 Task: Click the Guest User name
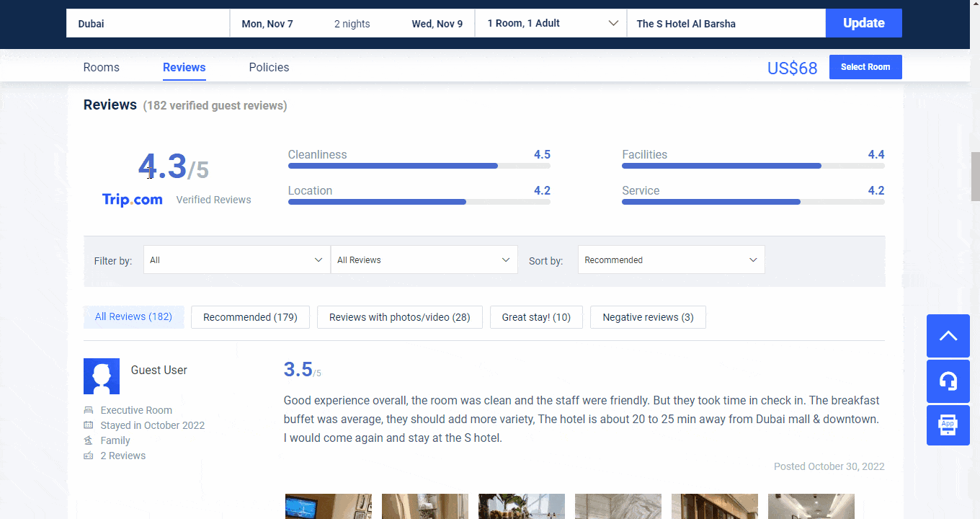[x=159, y=370]
